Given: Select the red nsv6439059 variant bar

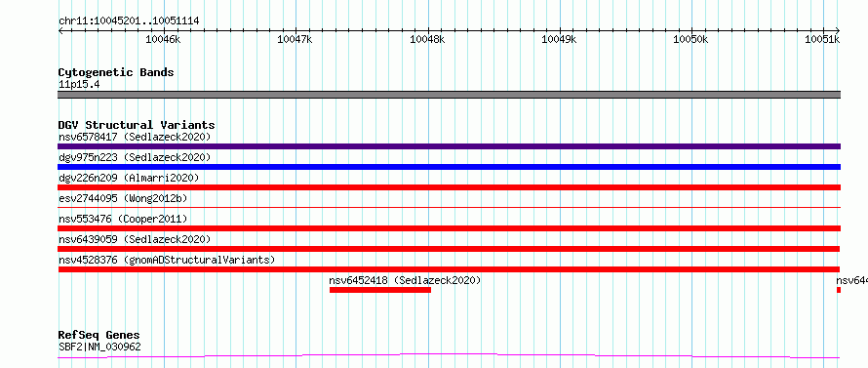Looking at the screenshot, I should 449,249.
